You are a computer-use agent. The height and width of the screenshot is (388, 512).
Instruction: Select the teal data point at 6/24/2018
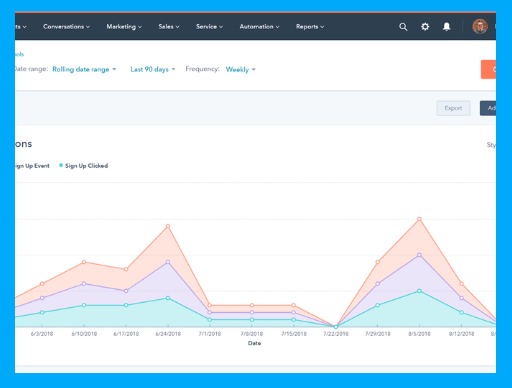pos(168,298)
